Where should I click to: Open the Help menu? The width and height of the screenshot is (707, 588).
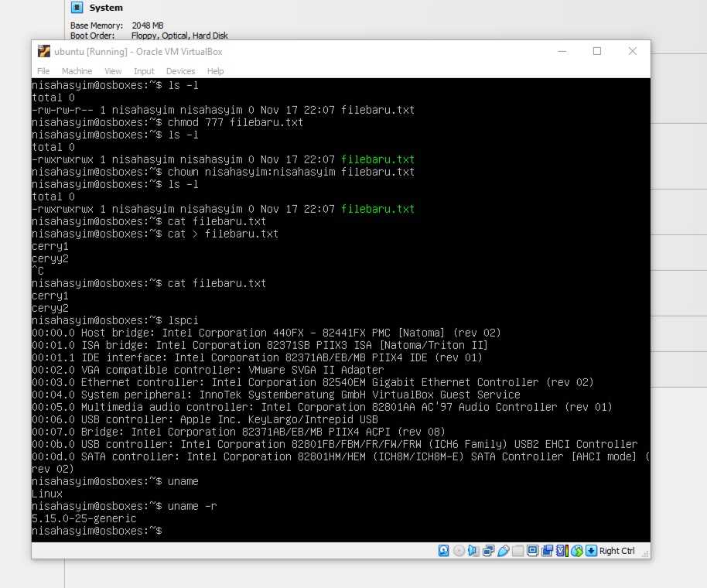216,71
